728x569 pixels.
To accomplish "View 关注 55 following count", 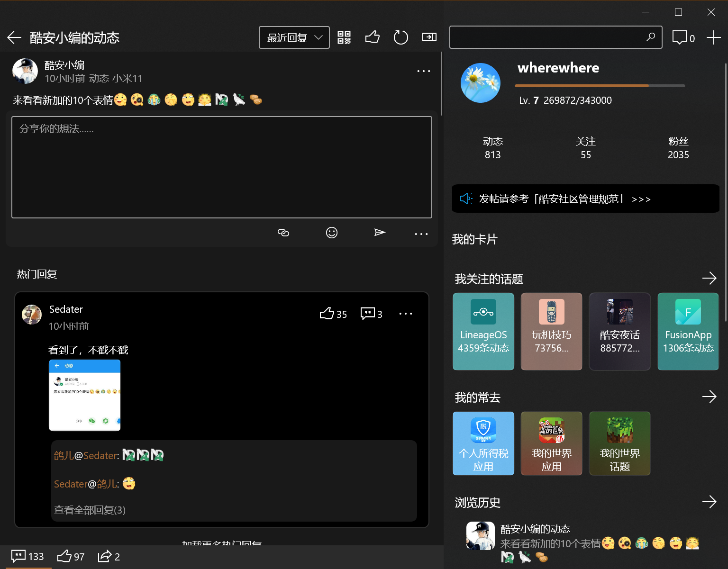I will tap(586, 148).
